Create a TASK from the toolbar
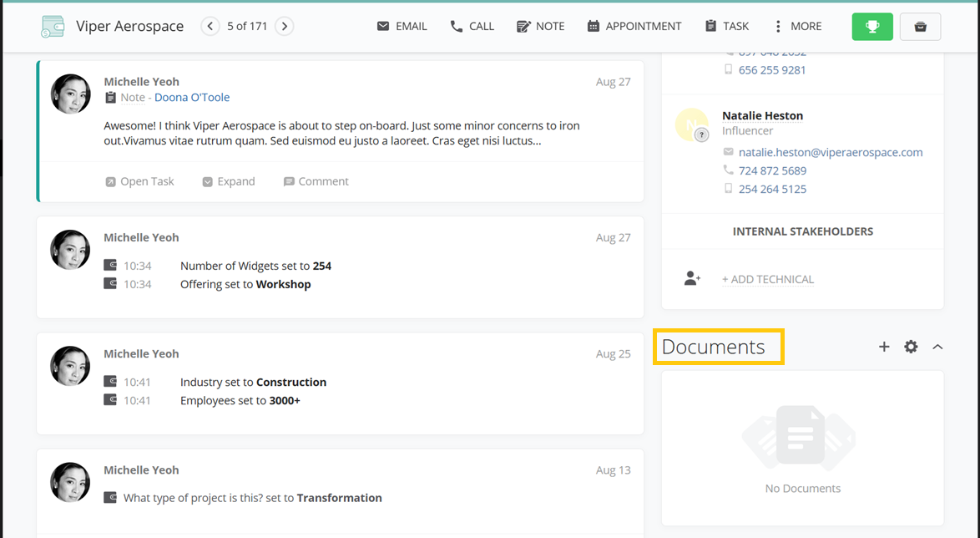Viewport: 980px width, 538px height. [726, 27]
